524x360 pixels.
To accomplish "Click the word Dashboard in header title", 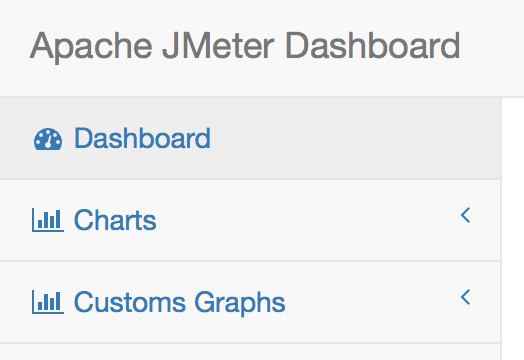I will (373, 46).
